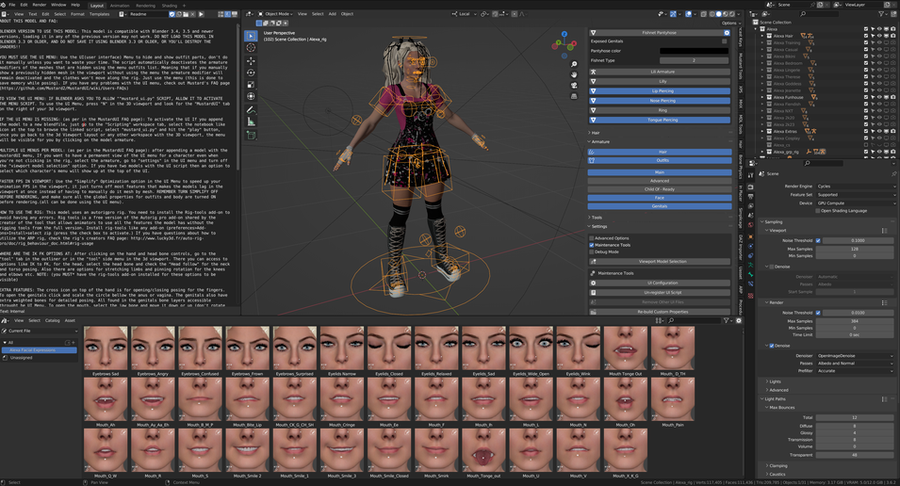Screen dimensions: 900x486
Task: Open the Render properties tab icon
Action: tap(750, 187)
